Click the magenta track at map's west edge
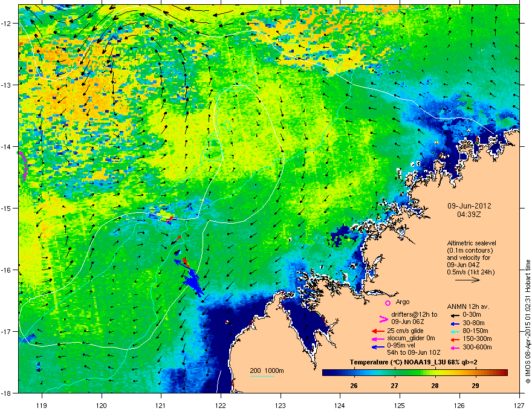Image resolution: width=532 pixels, height=411 pixels. [x=24, y=166]
